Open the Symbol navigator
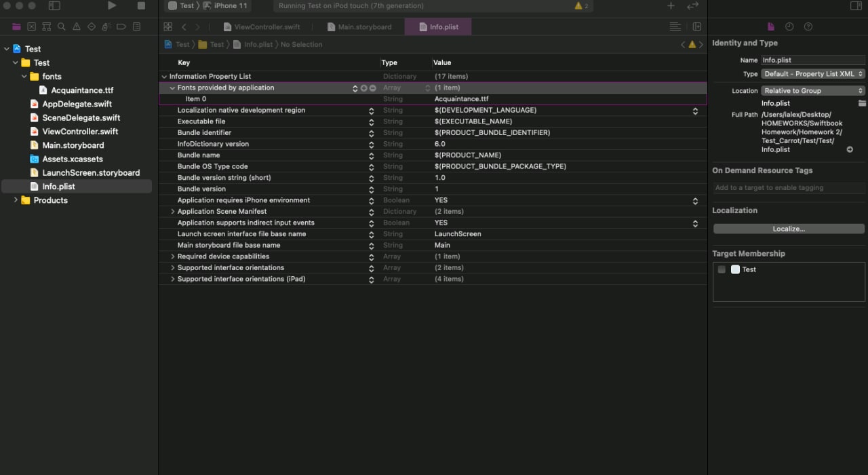868x475 pixels. point(46,26)
